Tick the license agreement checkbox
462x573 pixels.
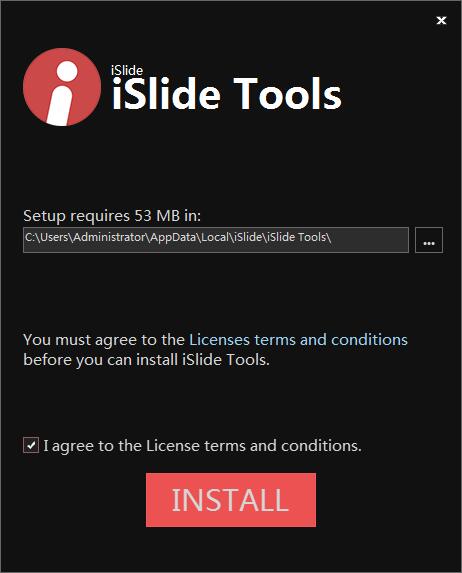[31, 445]
